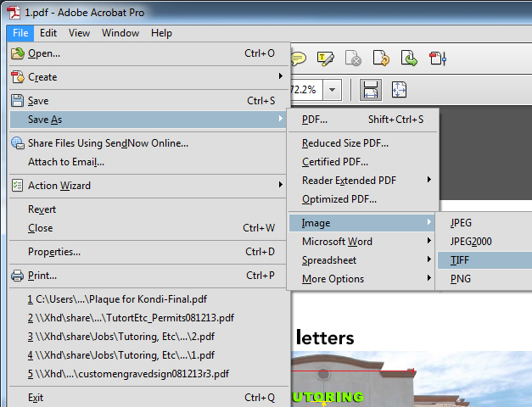Choose Save from the File menu
Viewport: 532px width, 407px height.
148,101
